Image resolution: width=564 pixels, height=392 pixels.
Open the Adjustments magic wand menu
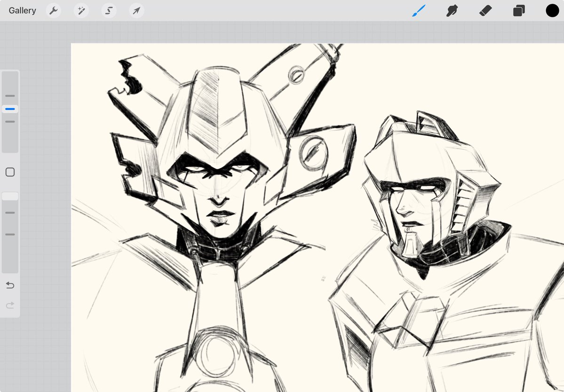pos(81,11)
